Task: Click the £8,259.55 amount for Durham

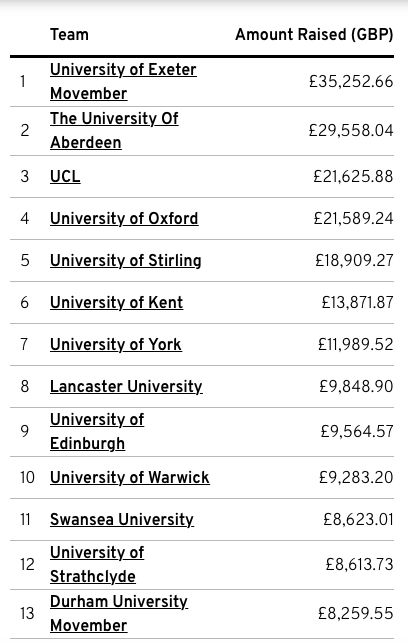Action: tap(356, 613)
